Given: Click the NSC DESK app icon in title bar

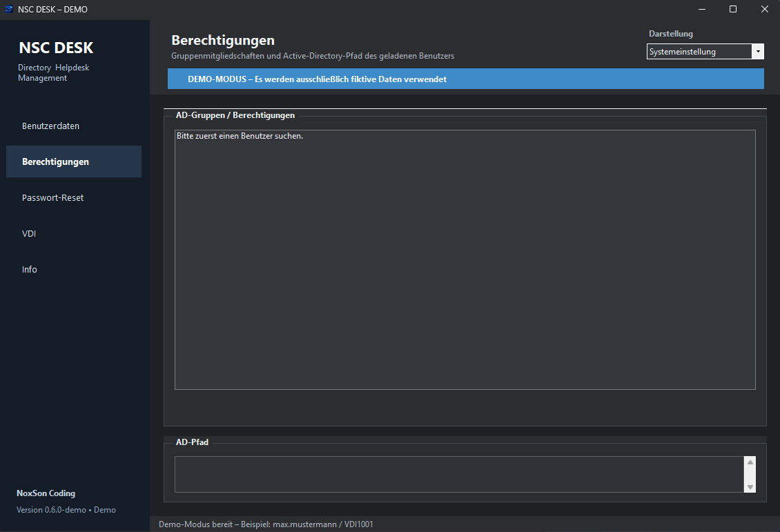Looking at the screenshot, I should pos(9,9).
